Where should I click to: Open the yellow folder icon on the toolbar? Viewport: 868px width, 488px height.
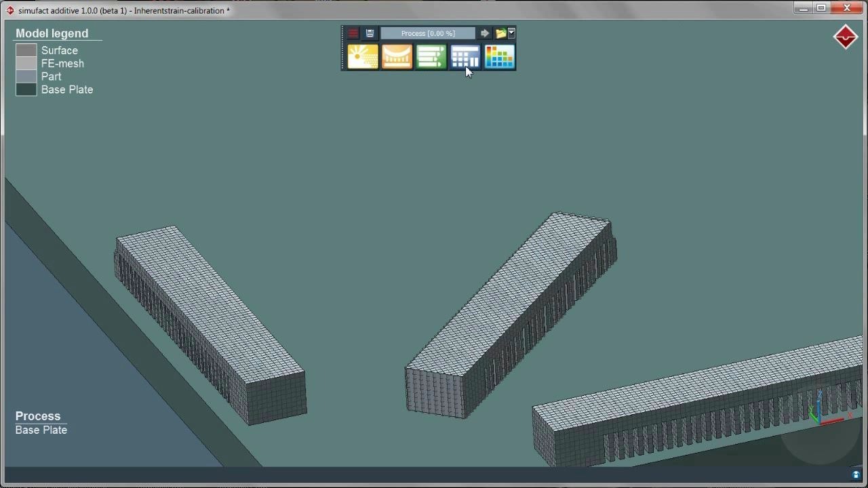click(x=500, y=33)
